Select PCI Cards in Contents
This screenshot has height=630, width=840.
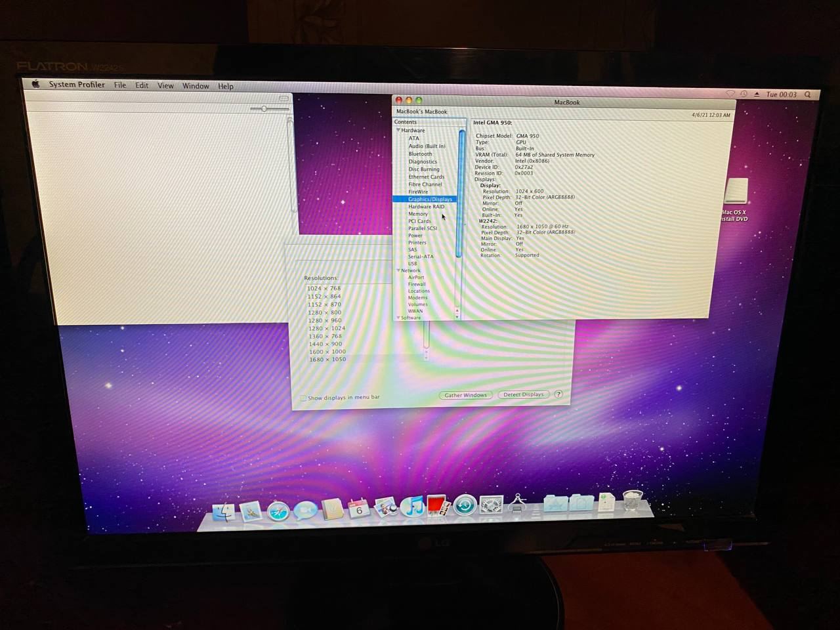point(419,221)
